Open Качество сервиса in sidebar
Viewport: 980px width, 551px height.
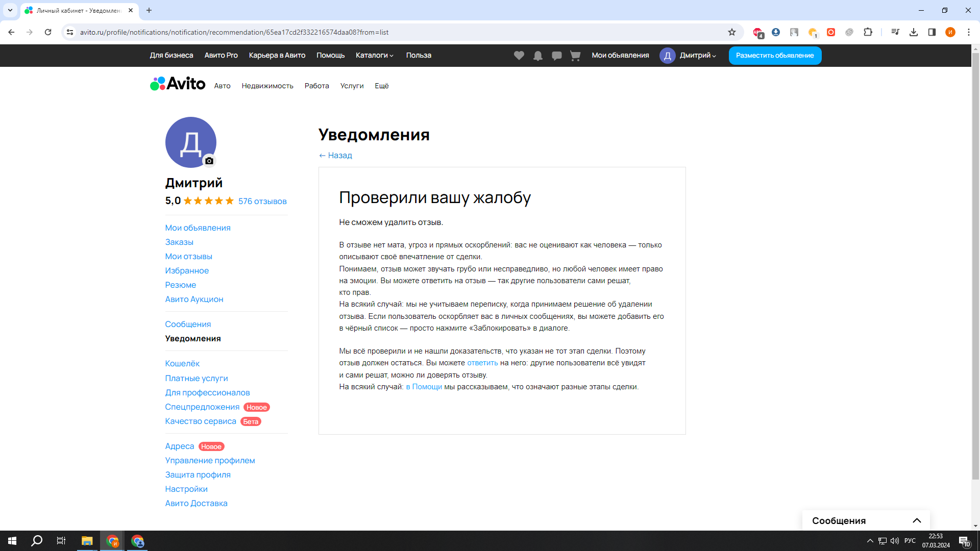[x=201, y=421]
